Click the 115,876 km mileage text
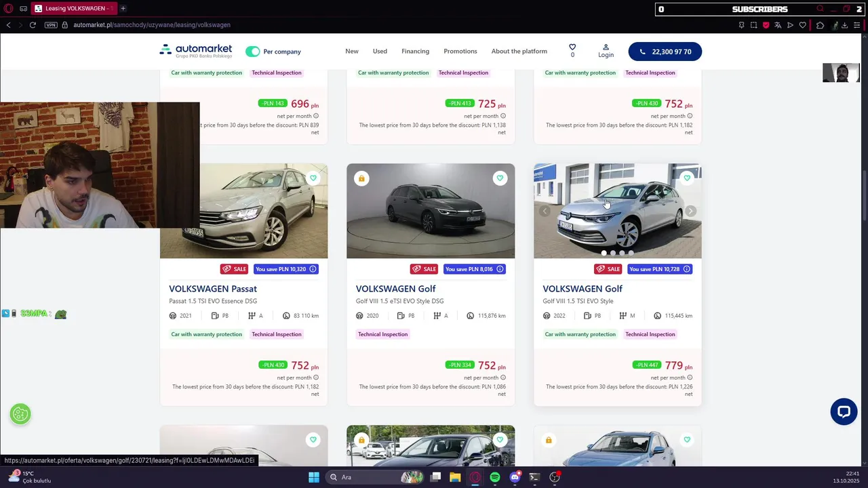 pyautogui.click(x=492, y=316)
